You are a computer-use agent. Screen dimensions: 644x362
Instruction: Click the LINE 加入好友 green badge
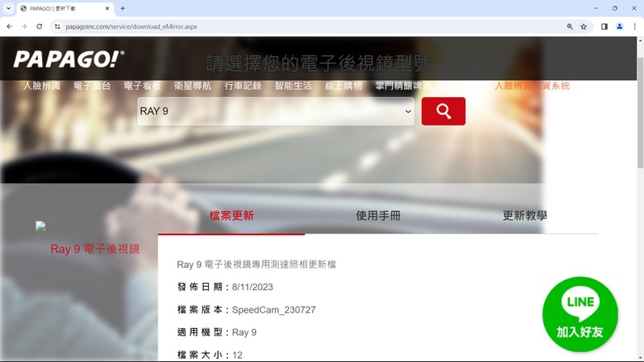pyautogui.click(x=580, y=314)
